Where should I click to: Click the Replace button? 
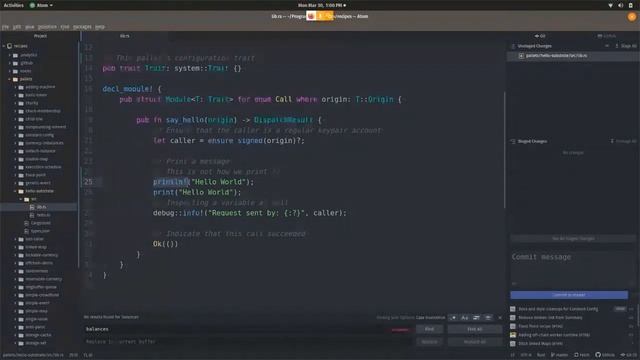[x=429, y=342]
